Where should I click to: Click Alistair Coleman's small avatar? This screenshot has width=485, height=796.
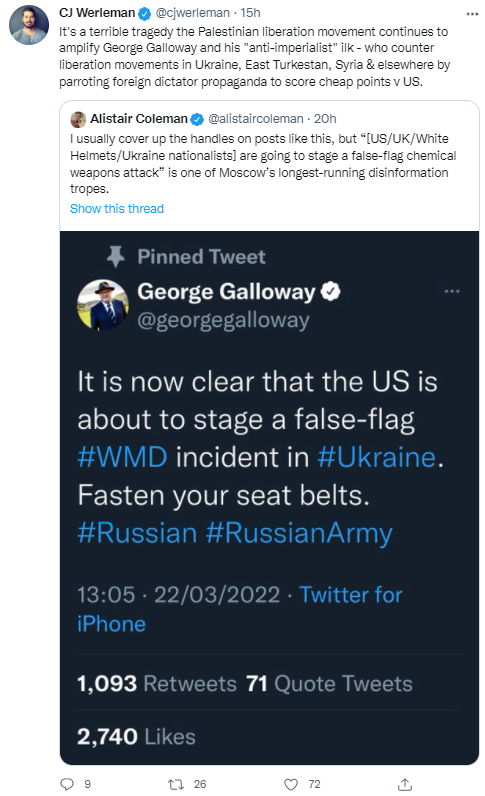click(78, 120)
